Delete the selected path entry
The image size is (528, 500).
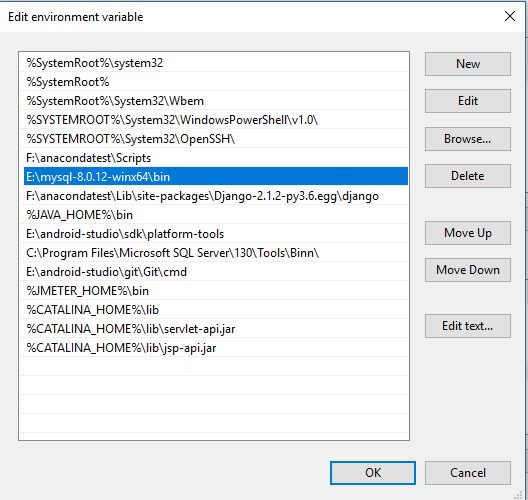pyautogui.click(x=468, y=176)
